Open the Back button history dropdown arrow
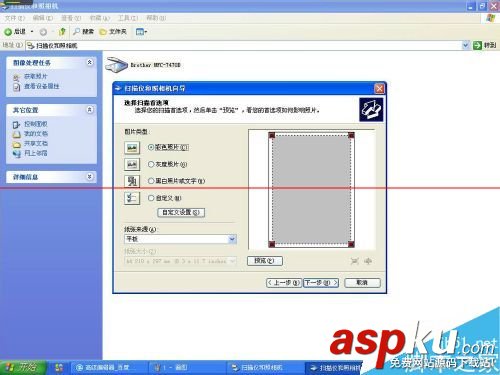The height and width of the screenshot is (375, 500). (x=32, y=32)
